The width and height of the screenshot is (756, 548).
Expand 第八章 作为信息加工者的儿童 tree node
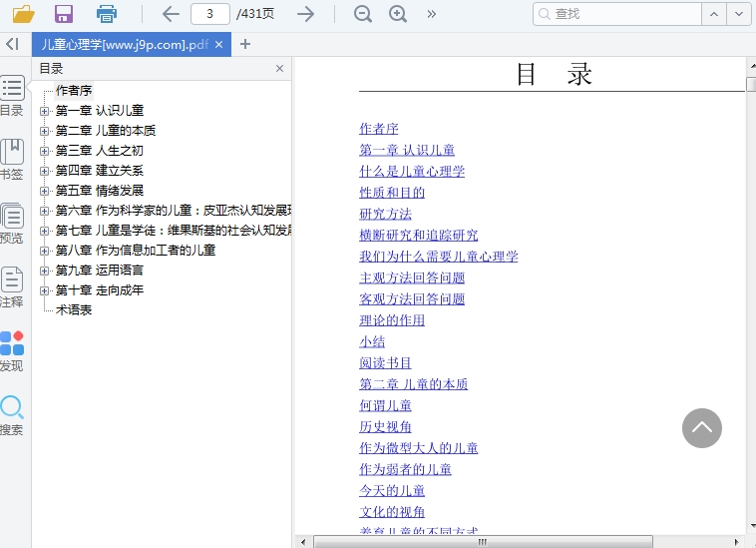coord(44,251)
